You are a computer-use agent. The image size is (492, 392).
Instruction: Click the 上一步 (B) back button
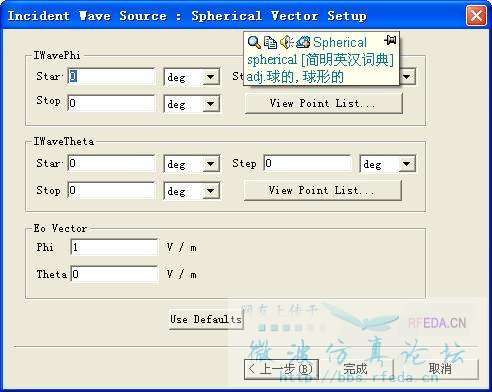point(281,369)
